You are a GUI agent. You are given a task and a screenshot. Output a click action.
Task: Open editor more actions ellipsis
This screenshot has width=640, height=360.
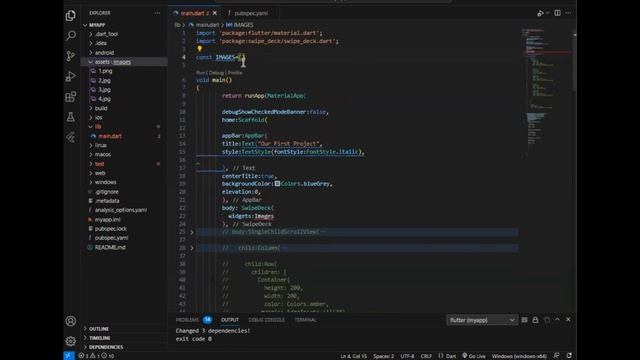(x=569, y=13)
